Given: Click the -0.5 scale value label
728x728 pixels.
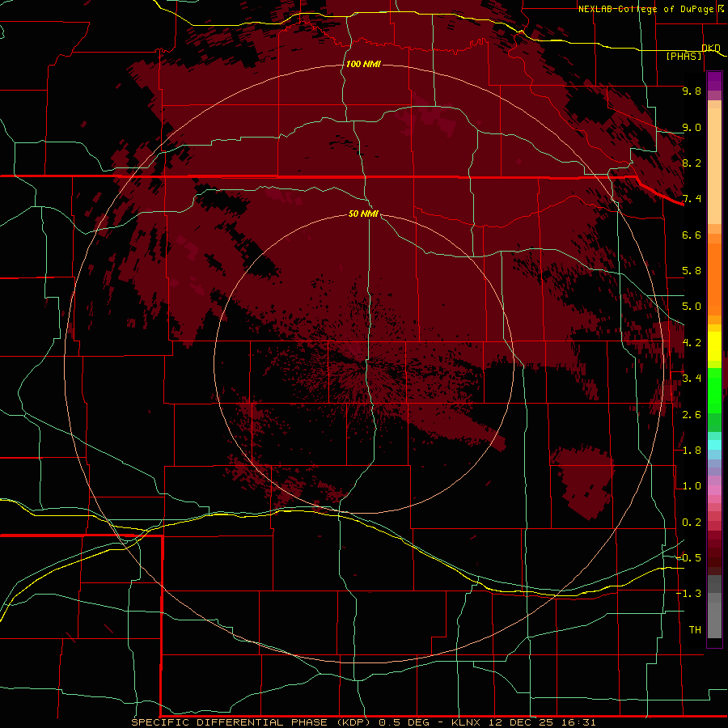Looking at the screenshot, I should click(688, 557).
